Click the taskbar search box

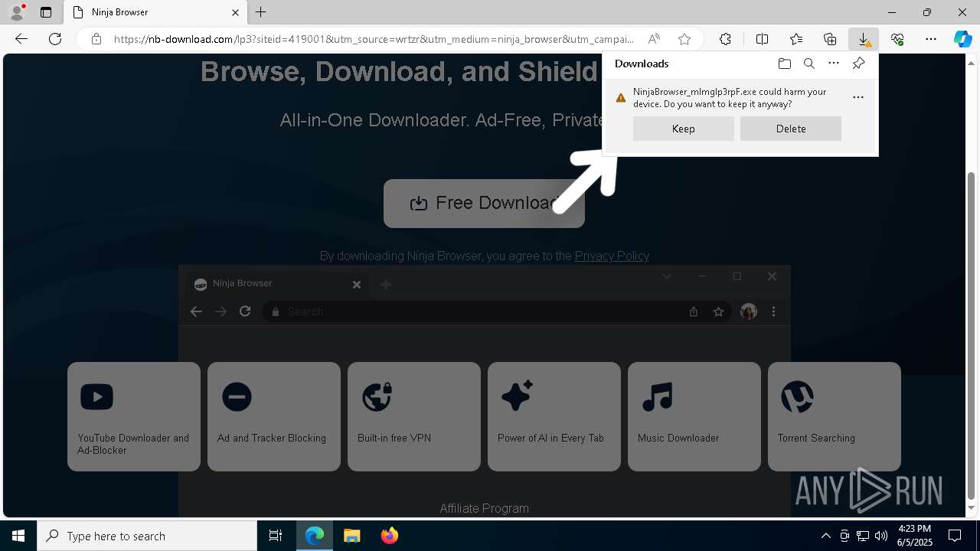147,536
